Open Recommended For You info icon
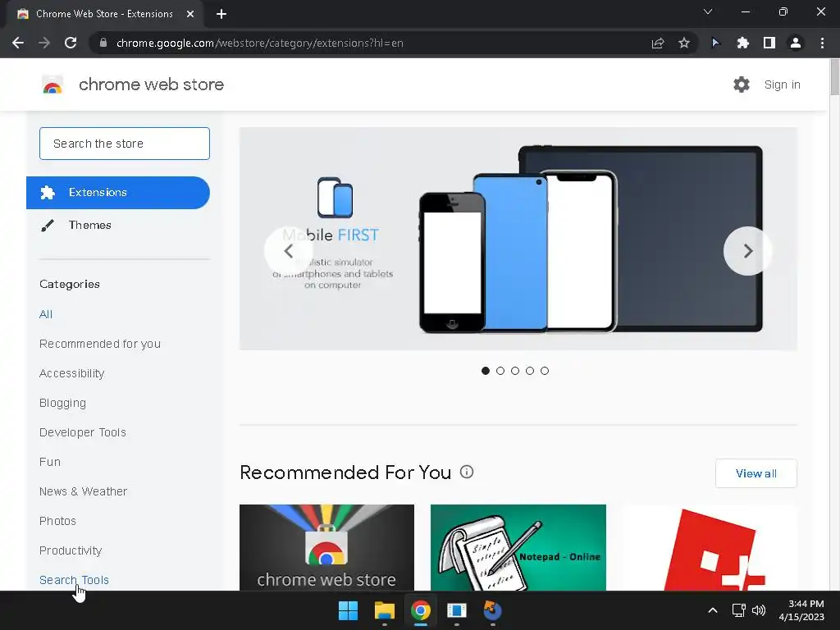 point(467,472)
